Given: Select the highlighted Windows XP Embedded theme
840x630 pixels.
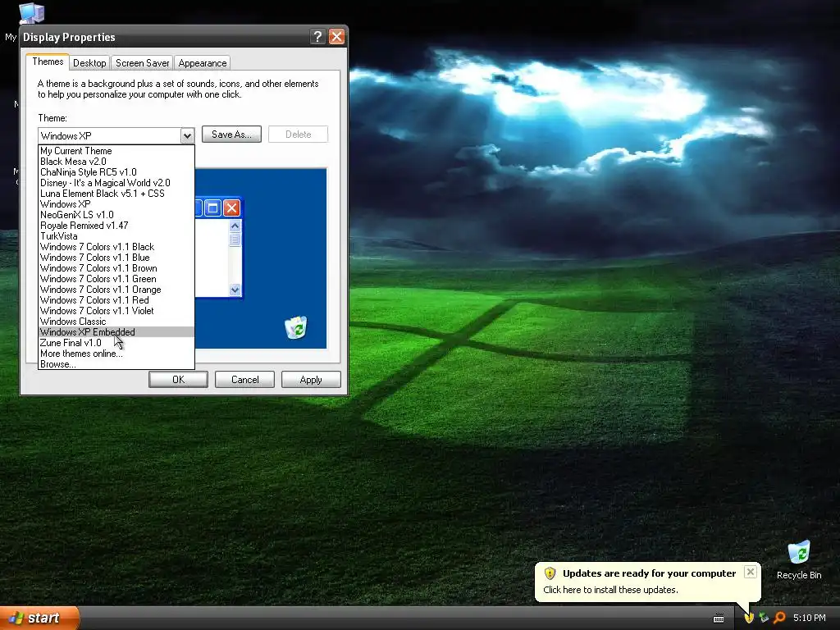Looking at the screenshot, I should (x=116, y=332).
